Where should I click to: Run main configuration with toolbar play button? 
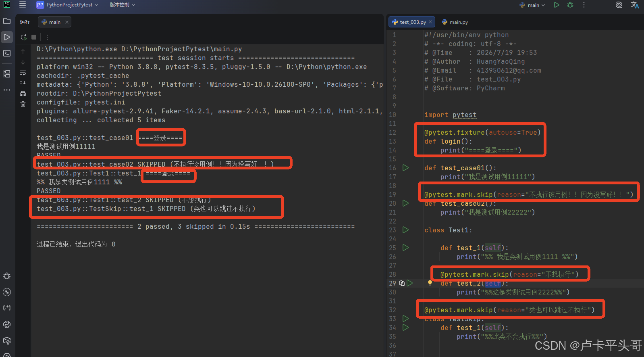(x=557, y=5)
